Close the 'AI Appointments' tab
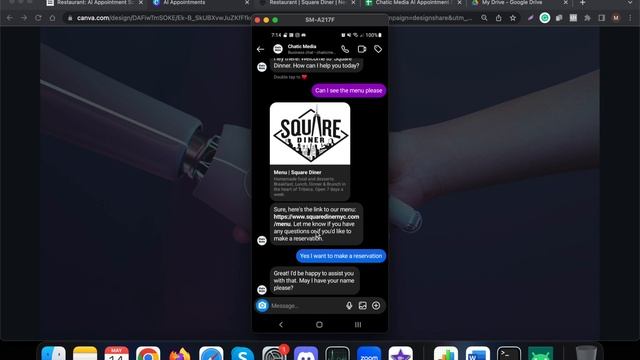 247,3
